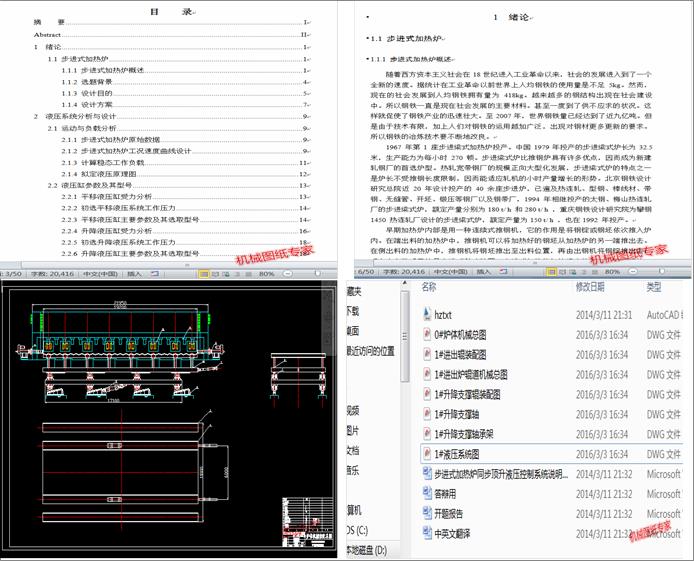Click the 1 绪论 chapter title in right document
Image resolution: width=694 pixels, height=561 pixels.
point(511,17)
